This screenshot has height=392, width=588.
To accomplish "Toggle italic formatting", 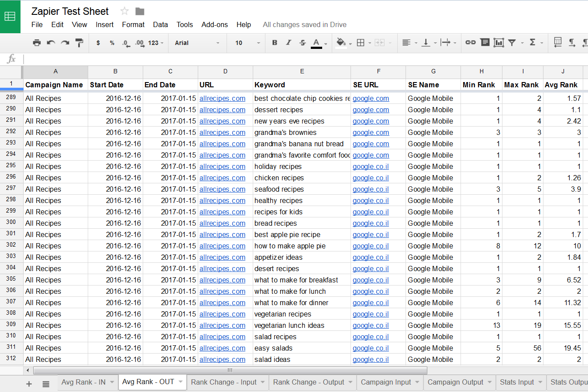I will click(289, 42).
